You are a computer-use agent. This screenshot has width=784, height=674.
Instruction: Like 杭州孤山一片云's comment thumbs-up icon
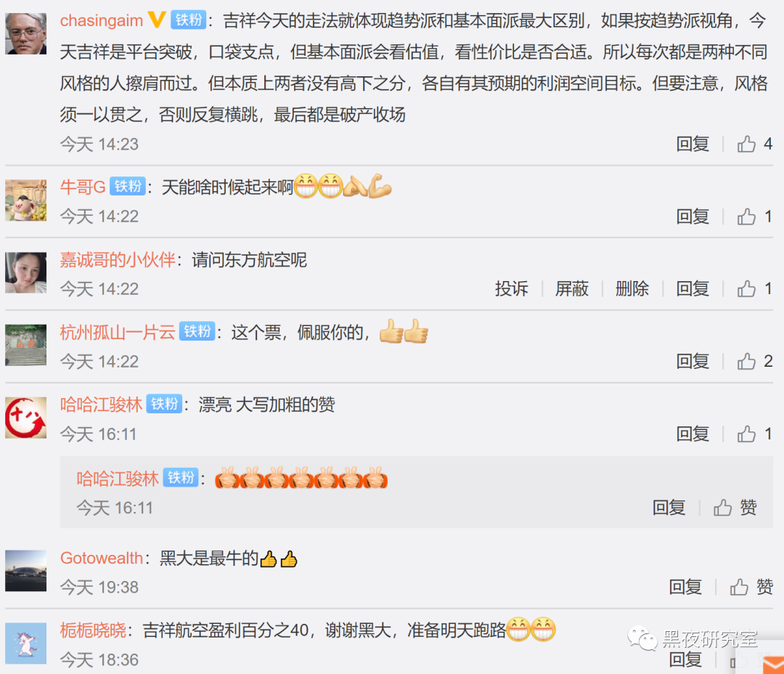pos(746,361)
